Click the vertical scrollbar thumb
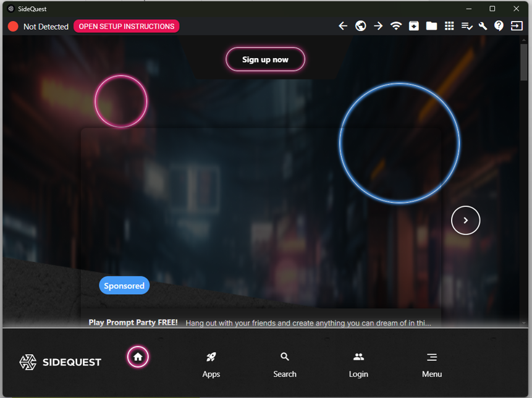The image size is (532, 398). tap(524, 62)
